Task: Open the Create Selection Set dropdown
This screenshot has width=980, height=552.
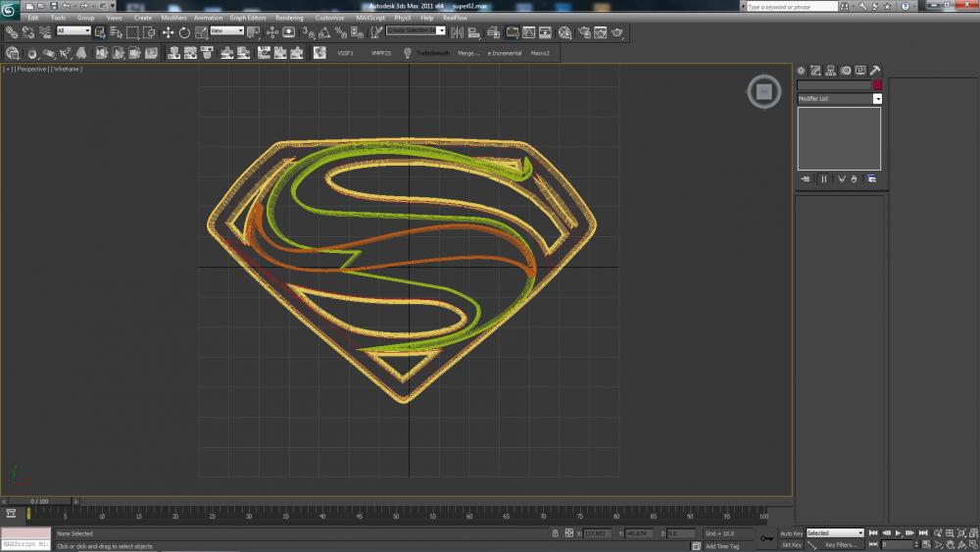Action: (441, 30)
